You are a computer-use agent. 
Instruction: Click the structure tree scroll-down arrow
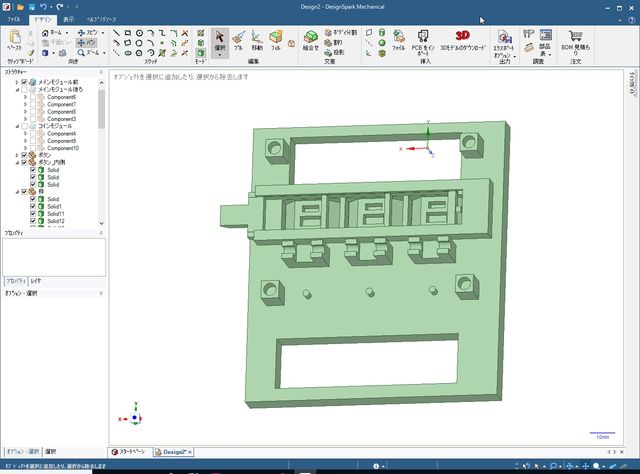click(x=101, y=223)
